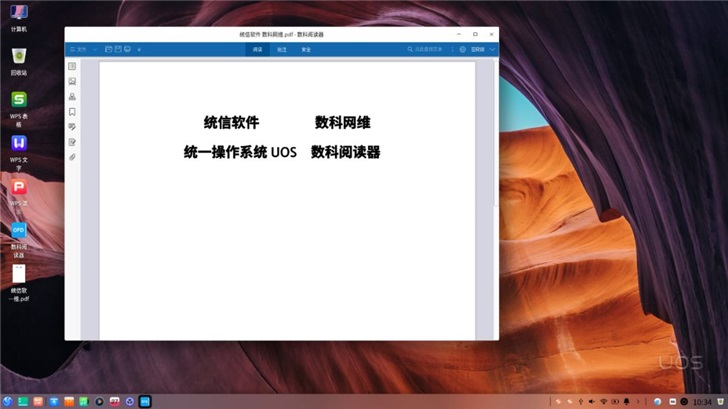Click the onscreen keyboard tray icon

click(x=672, y=402)
